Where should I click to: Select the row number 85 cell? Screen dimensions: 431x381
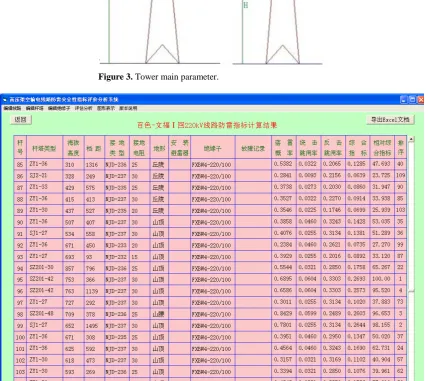(x=20, y=164)
